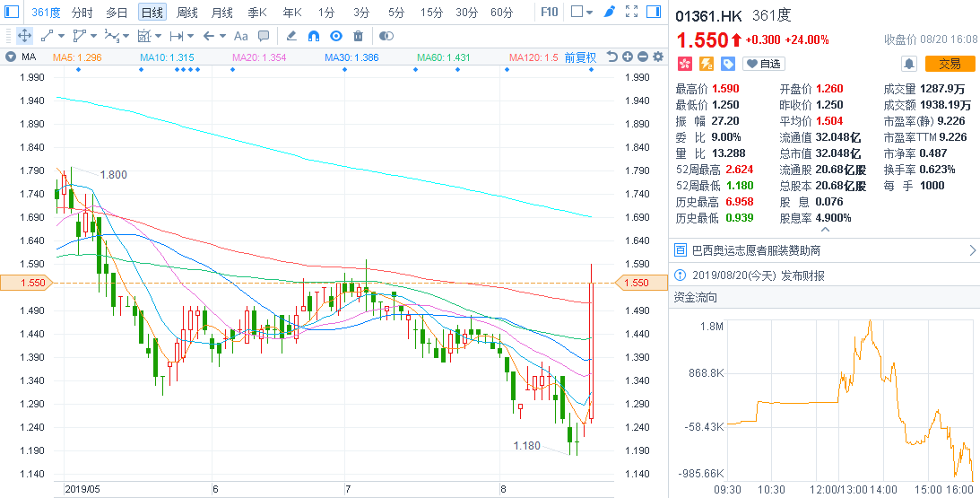Toggle the left sidebar panel icon
The height and width of the screenshot is (498, 980).
[12, 12]
